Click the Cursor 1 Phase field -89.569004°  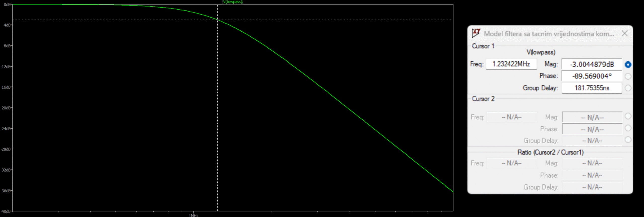(x=592, y=76)
